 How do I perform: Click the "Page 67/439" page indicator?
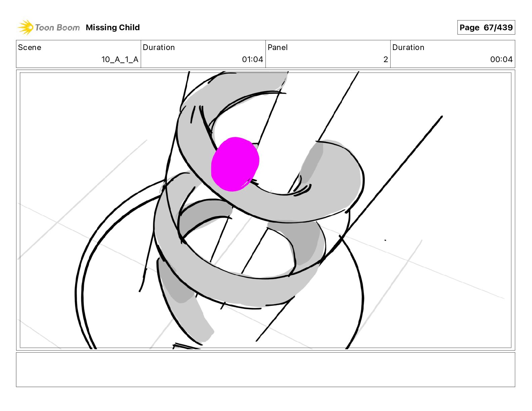click(x=486, y=28)
